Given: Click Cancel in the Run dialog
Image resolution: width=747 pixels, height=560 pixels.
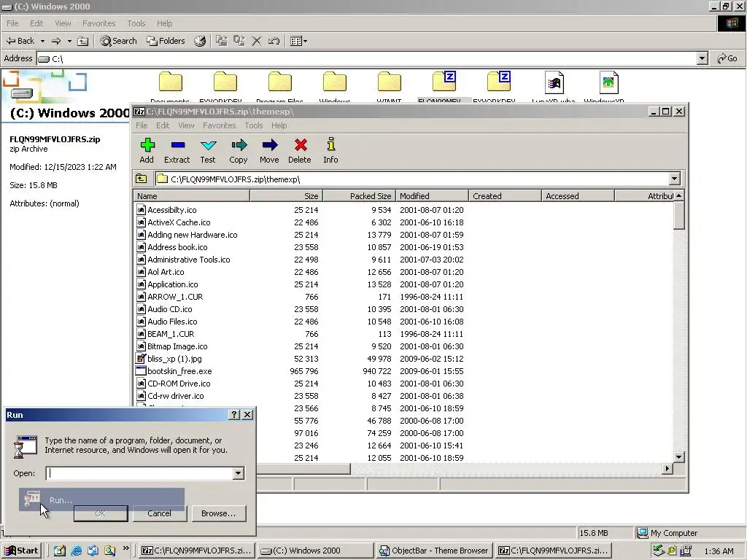Looking at the screenshot, I should pyautogui.click(x=159, y=513).
